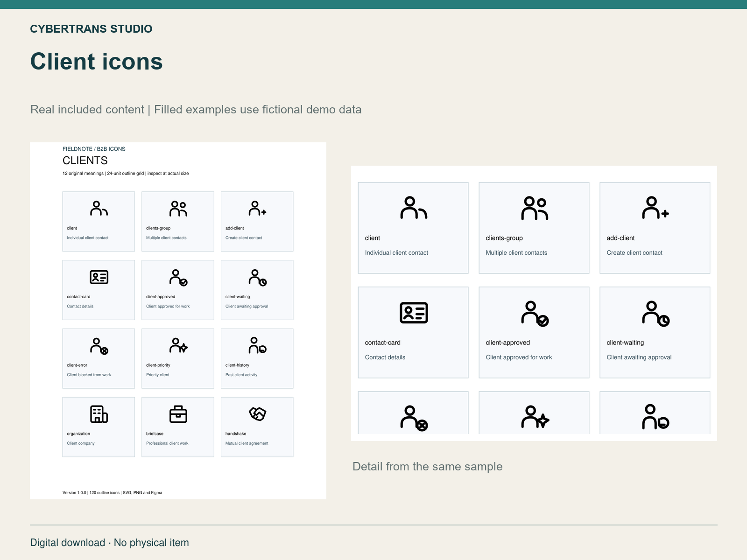Click the "Priority client" description
747x560 pixels.
pyautogui.click(x=158, y=375)
